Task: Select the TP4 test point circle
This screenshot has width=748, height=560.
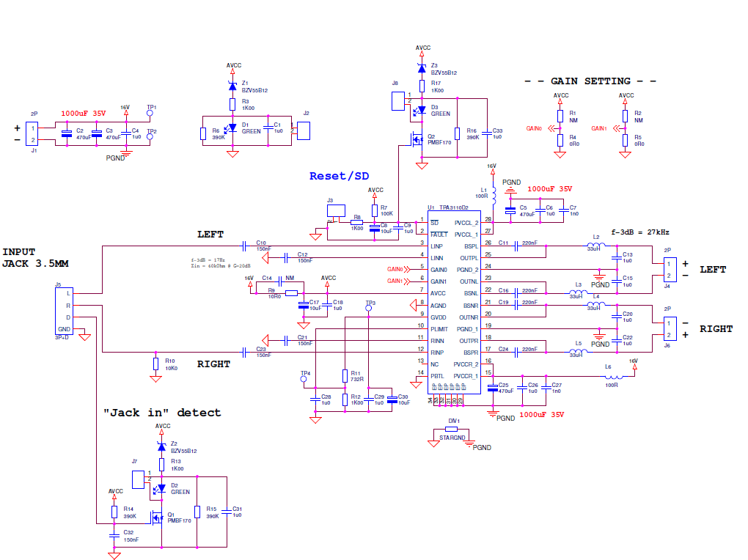Action: [304, 379]
